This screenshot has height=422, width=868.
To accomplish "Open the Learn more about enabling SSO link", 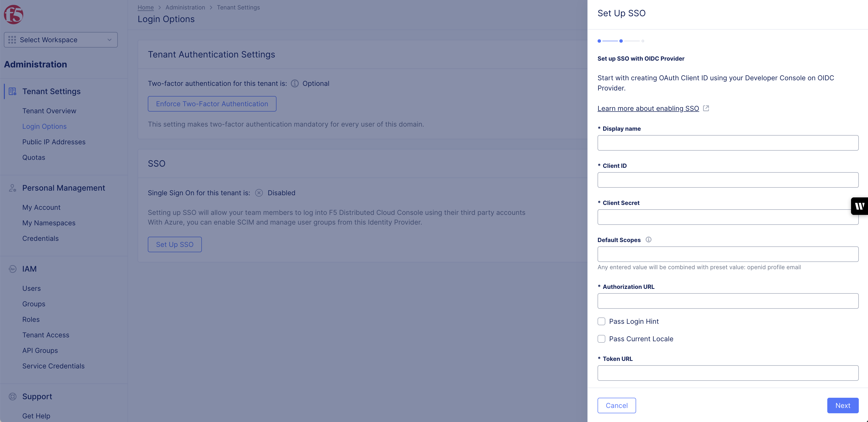I will 648,108.
